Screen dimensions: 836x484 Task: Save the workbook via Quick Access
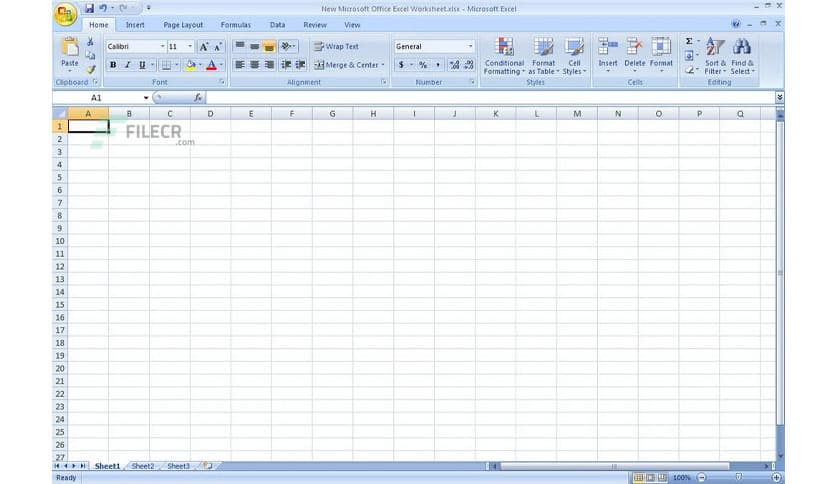point(90,8)
